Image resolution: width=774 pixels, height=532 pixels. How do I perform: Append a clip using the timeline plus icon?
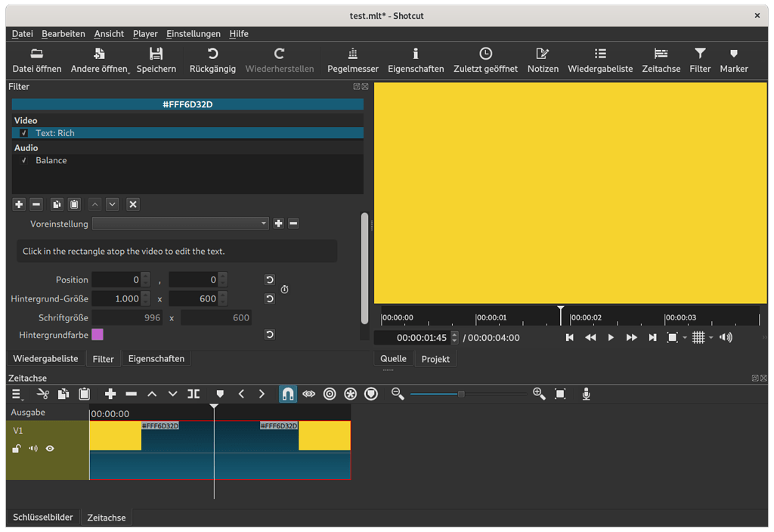pyautogui.click(x=110, y=394)
